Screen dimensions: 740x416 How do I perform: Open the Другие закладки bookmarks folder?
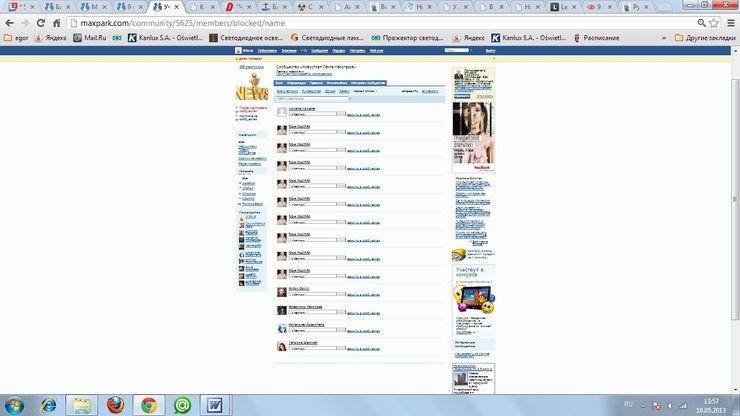point(701,38)
